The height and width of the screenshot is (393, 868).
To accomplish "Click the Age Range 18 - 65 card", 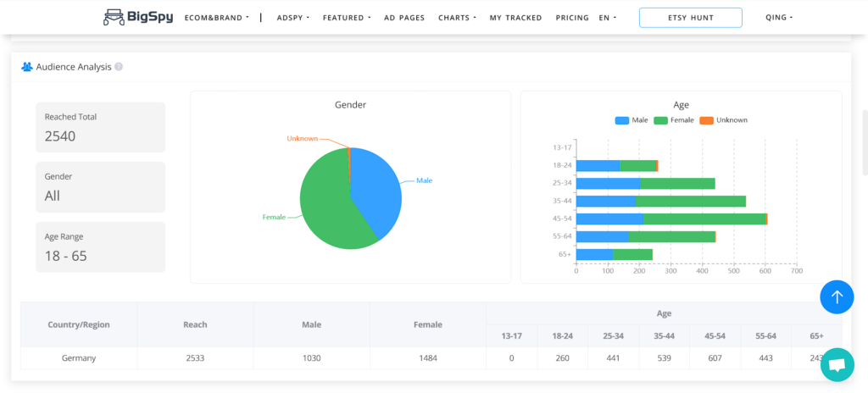I will [x=101, y=246].
